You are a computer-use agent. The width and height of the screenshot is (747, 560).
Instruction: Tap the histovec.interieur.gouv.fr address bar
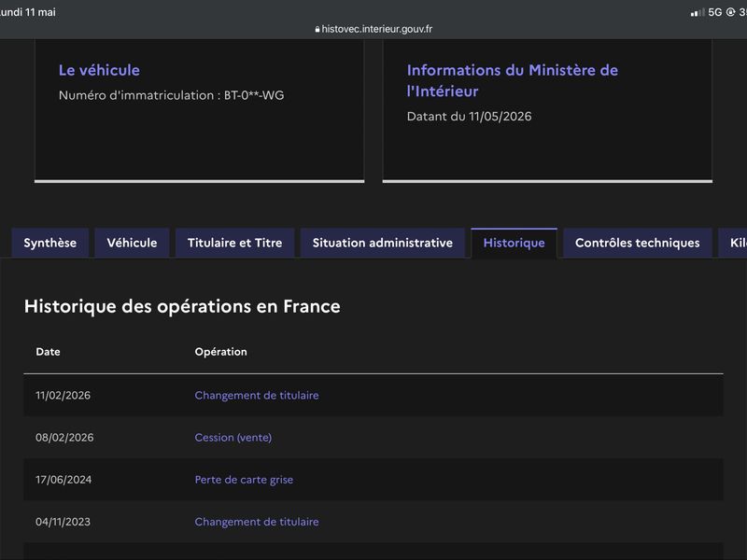[374, 29]
